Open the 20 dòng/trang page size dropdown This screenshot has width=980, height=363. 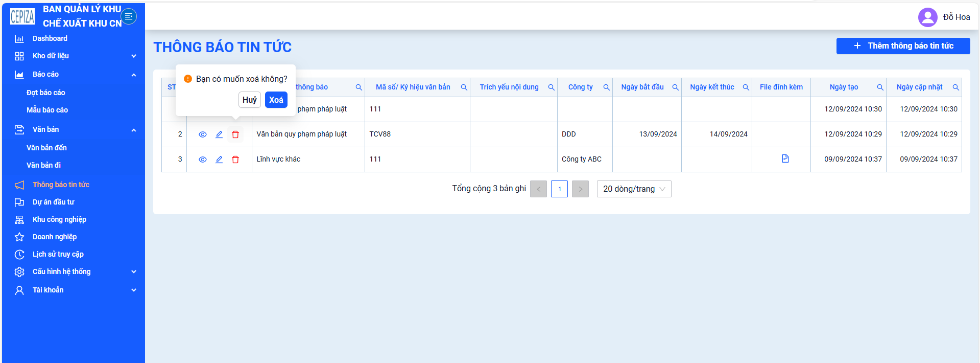pyautogui.click(x=634, y=189)
